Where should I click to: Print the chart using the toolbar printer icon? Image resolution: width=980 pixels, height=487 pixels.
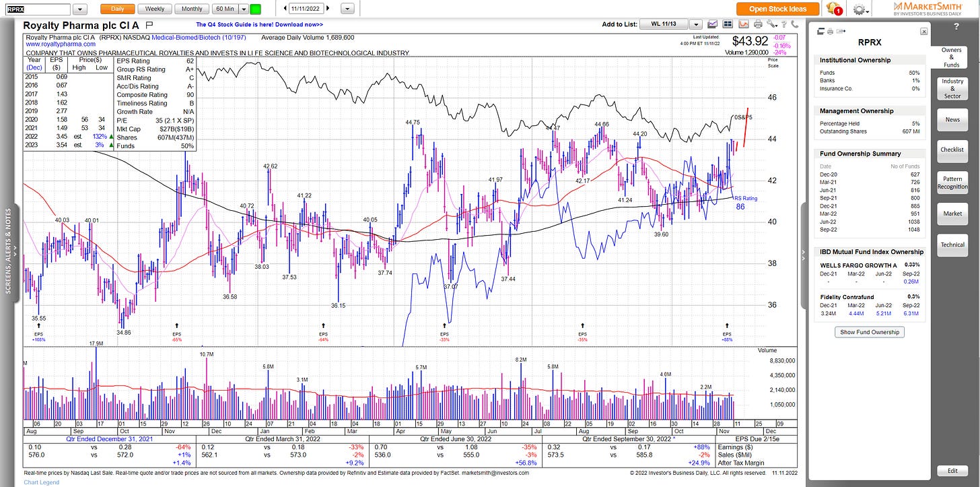(x=758, y=24)
